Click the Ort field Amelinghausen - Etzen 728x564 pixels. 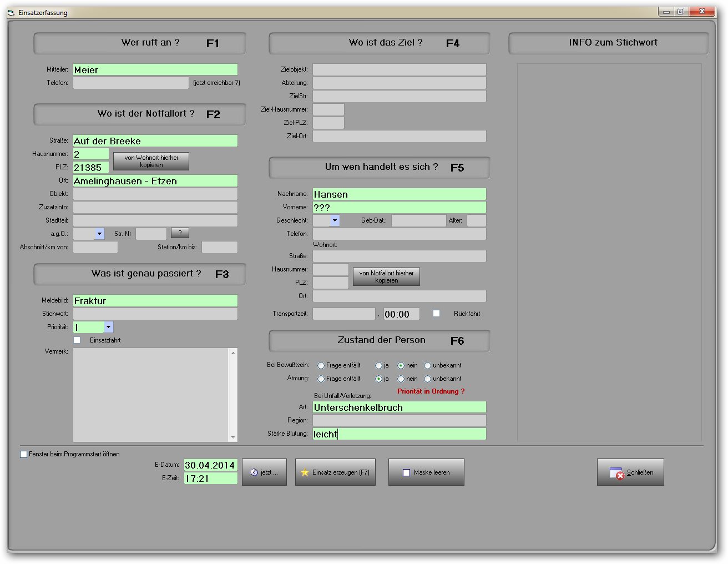[x=155, y=180]
